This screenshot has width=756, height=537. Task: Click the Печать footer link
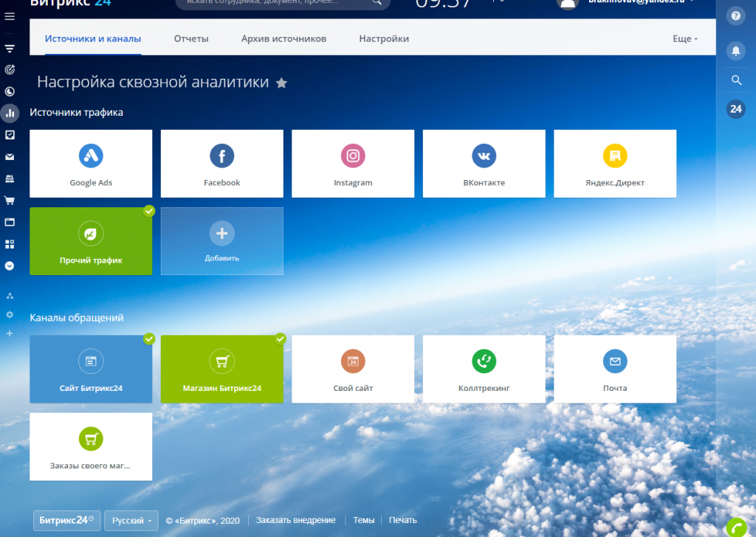tap(402, 520)
